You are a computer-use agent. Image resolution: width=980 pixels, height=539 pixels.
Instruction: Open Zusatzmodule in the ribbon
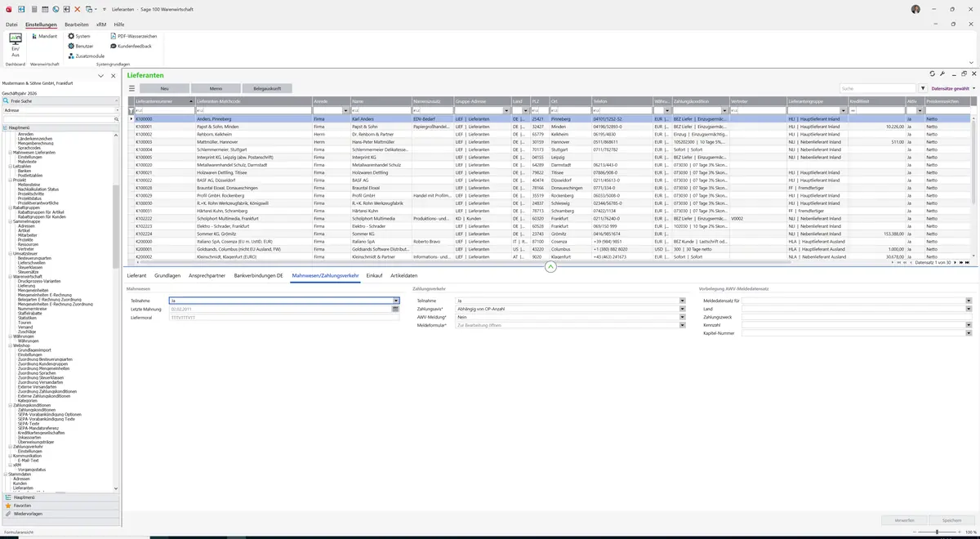(86, 56)
